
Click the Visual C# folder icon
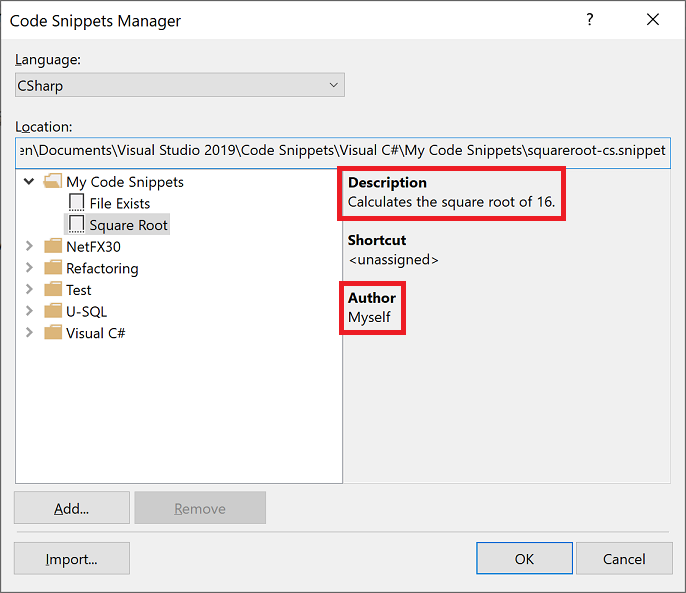click(x=53, y=333)
